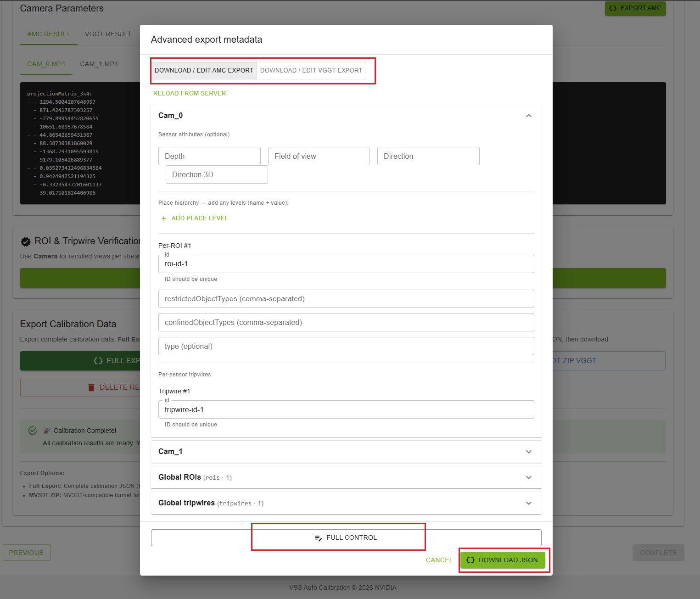Image resolution: width=700 pixels, height=599 pixels.
Task: Click restrictedObjectTypes input field
Action: pos(346,299)
